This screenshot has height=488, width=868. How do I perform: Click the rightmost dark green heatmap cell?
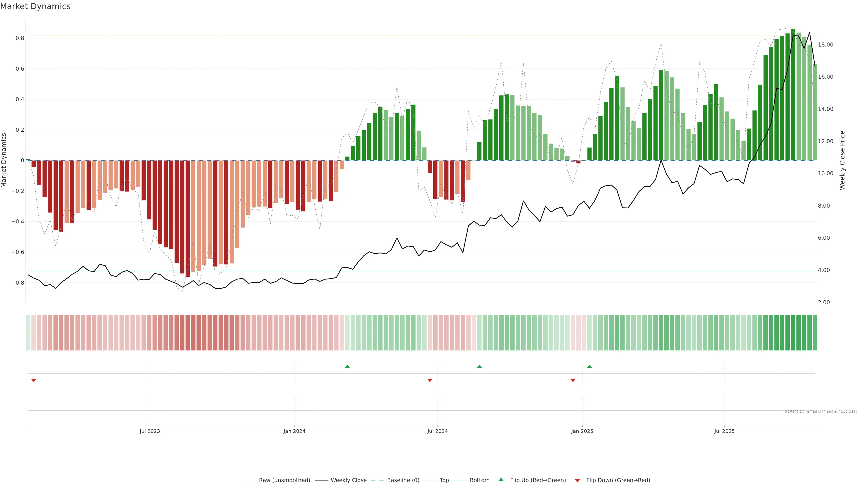815,333
